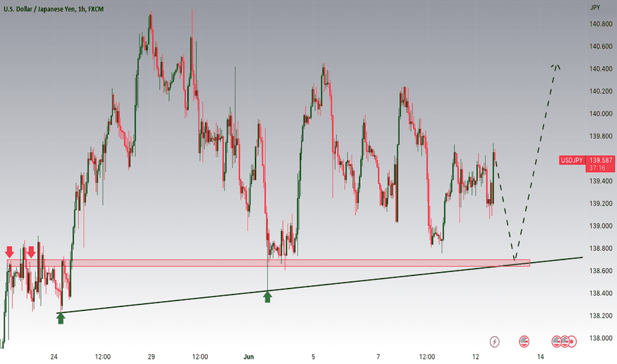Click the 12 date label on time axis
This screenshot has width=617, height=364.
(x=476, y=357)
